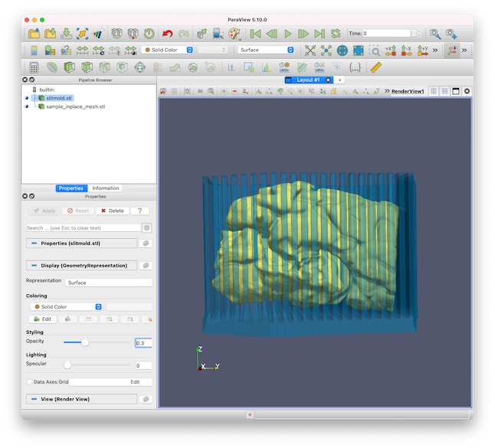This screenshot has height=448, width=495.
Task: Click the Apply button
Action: click(44, 211)
